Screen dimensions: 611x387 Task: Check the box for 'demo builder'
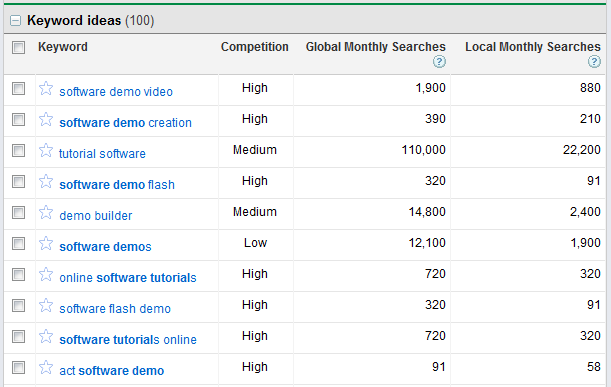coord(18,212)
